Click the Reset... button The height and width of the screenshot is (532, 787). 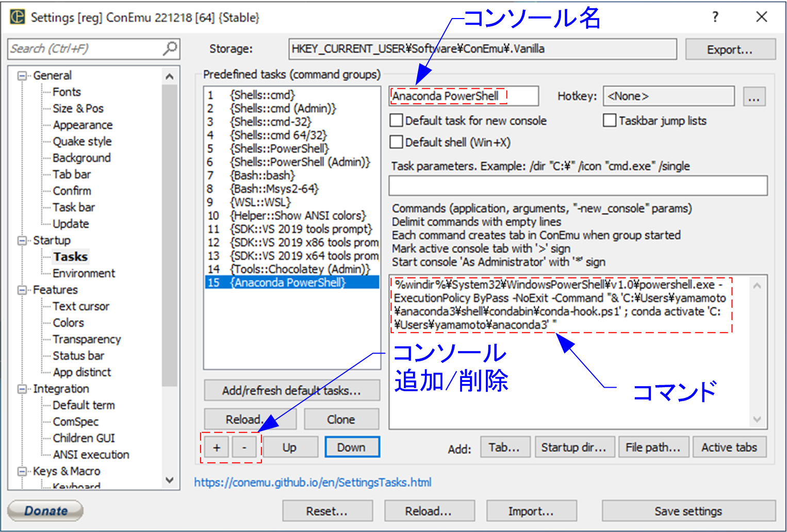[327, 511]
